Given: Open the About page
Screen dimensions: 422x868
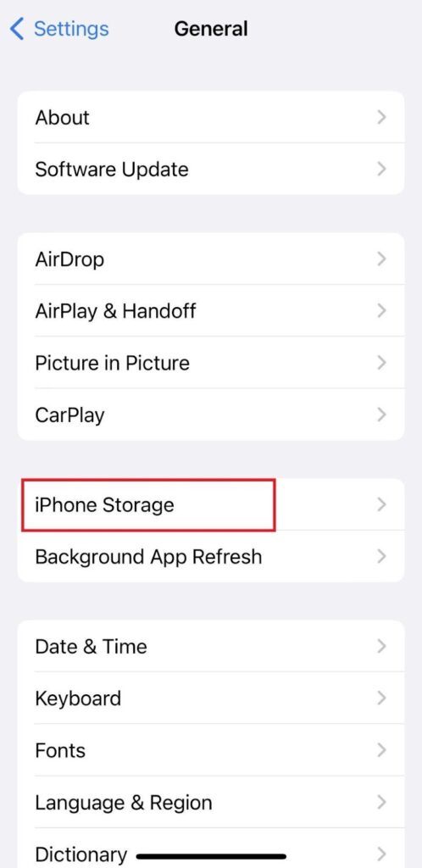Looking at the screenshot, I should coord(211,117).
